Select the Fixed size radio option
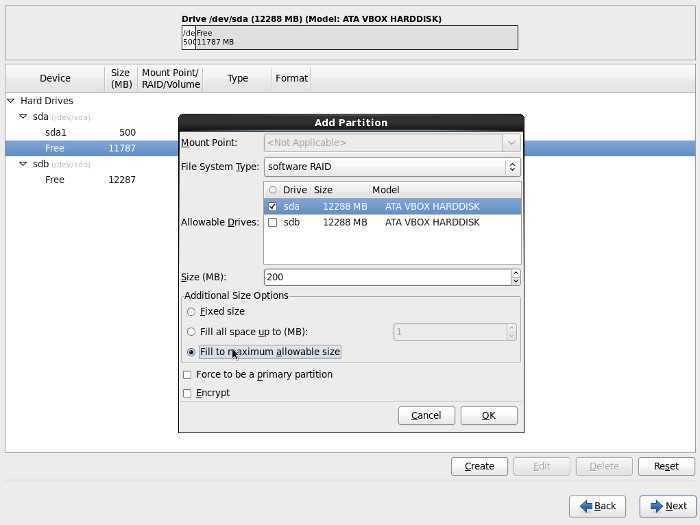 click(x=191, y=312)
